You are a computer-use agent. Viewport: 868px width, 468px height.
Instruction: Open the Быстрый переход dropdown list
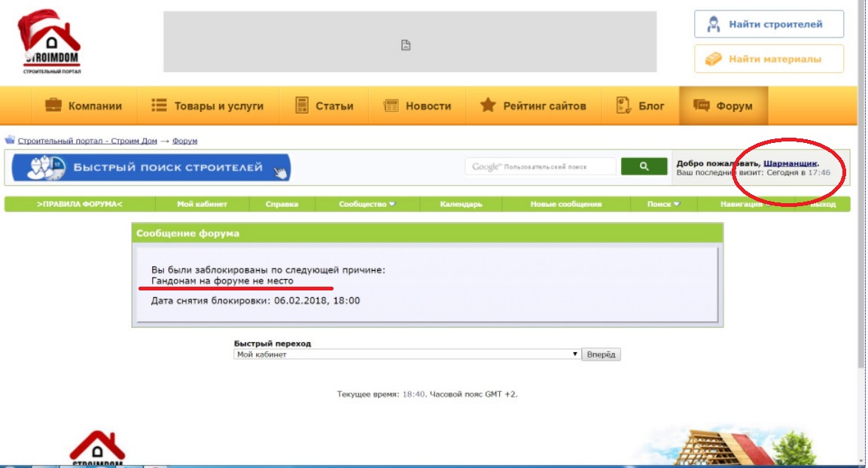[407, 354]
